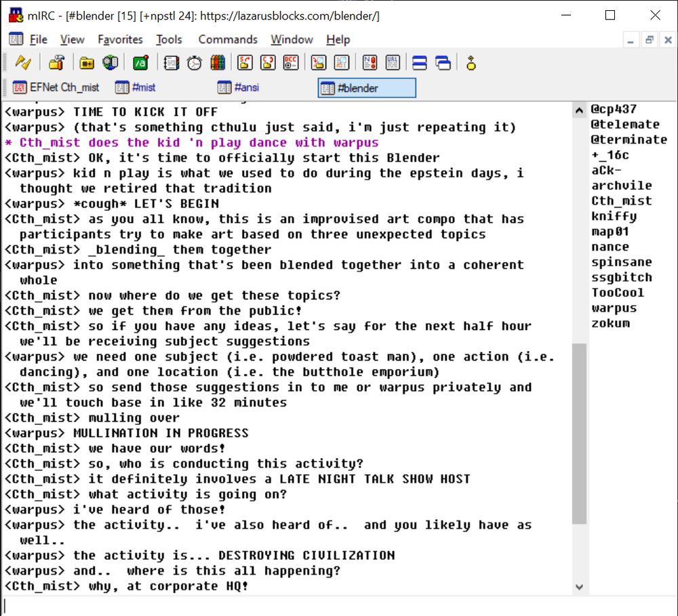Select nance in the nick list

[610, 247]
